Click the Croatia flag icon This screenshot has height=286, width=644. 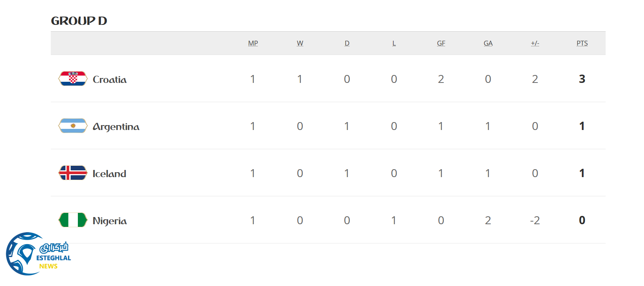pos(73,79)
